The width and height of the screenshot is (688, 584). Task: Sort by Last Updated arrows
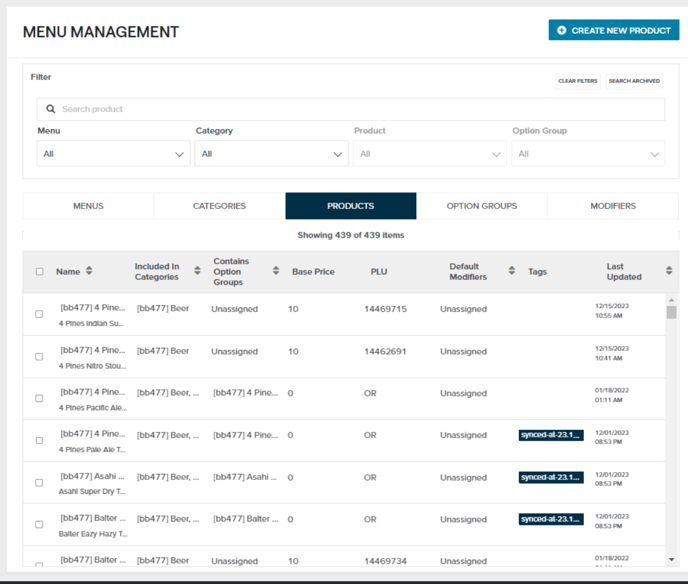pos(669,270)
